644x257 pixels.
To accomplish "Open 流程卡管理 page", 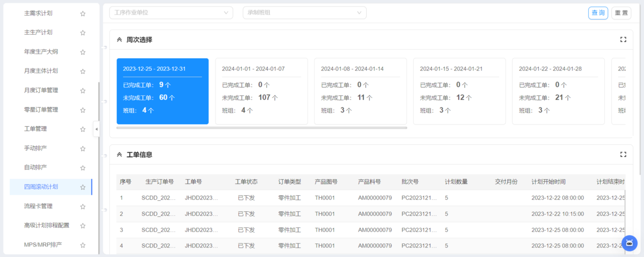I will coord(38,206).
